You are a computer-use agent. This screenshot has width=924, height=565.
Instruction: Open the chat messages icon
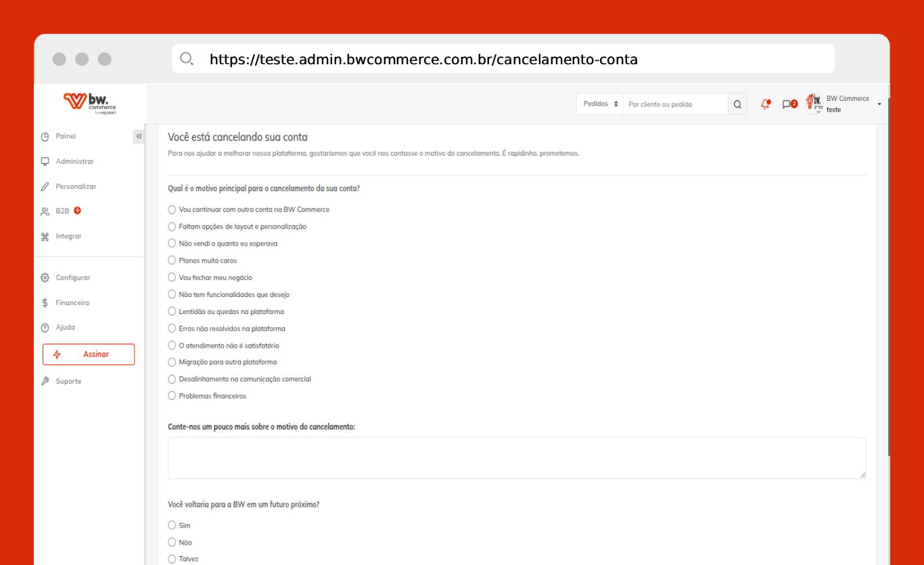787,104
